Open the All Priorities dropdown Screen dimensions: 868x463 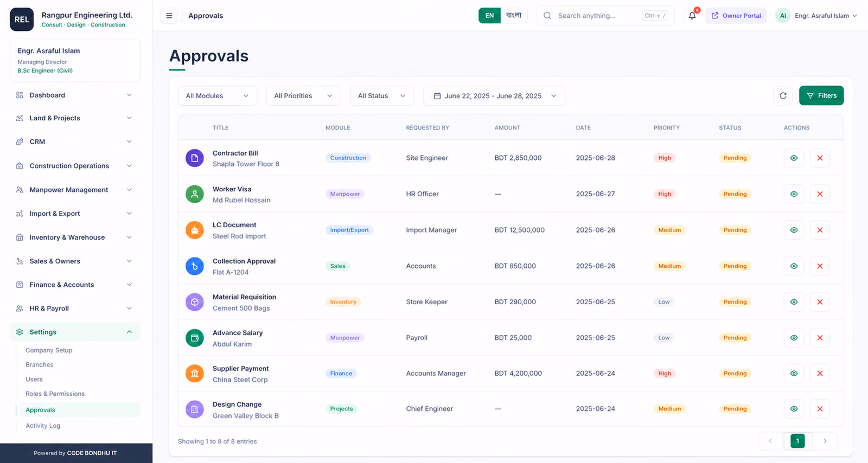(303, 96)
